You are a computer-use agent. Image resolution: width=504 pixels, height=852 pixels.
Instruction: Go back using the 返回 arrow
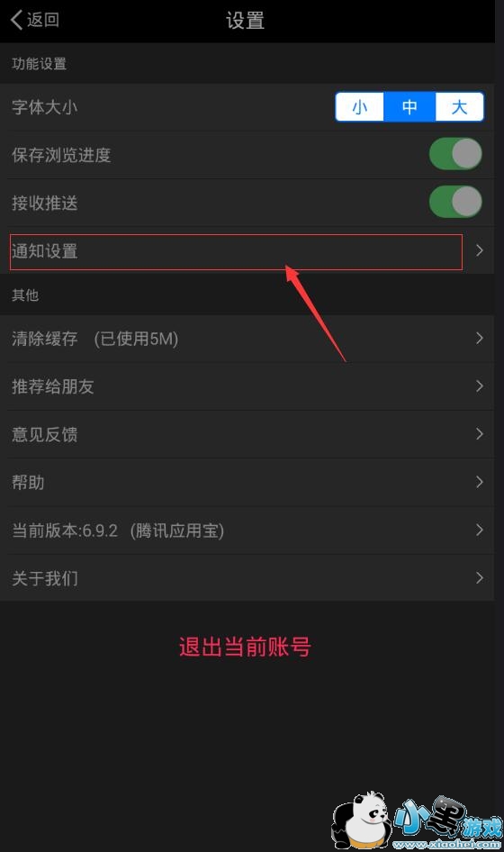(x=35, y=20)
